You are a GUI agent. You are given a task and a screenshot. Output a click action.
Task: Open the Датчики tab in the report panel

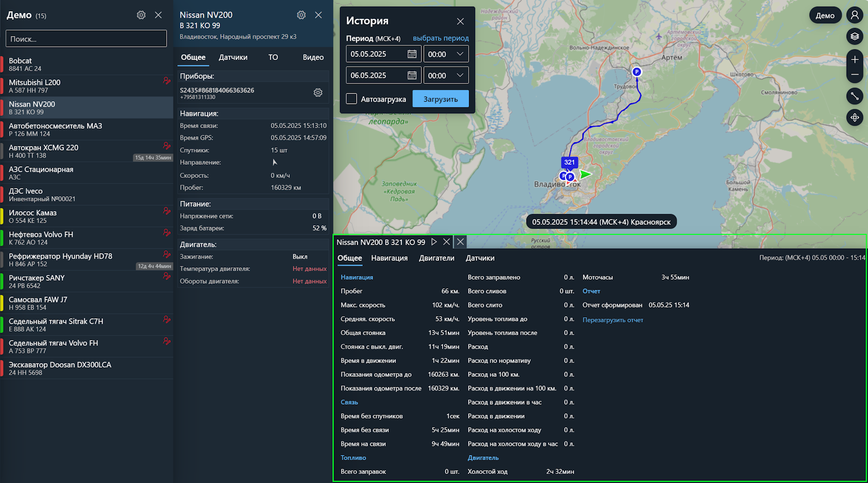click(x=480, y=258)
